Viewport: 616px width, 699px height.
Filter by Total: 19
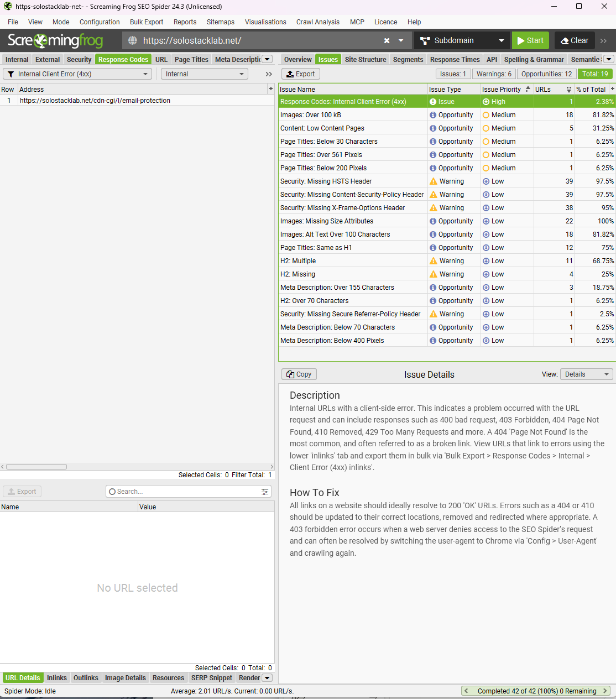[x=595, y=74]
